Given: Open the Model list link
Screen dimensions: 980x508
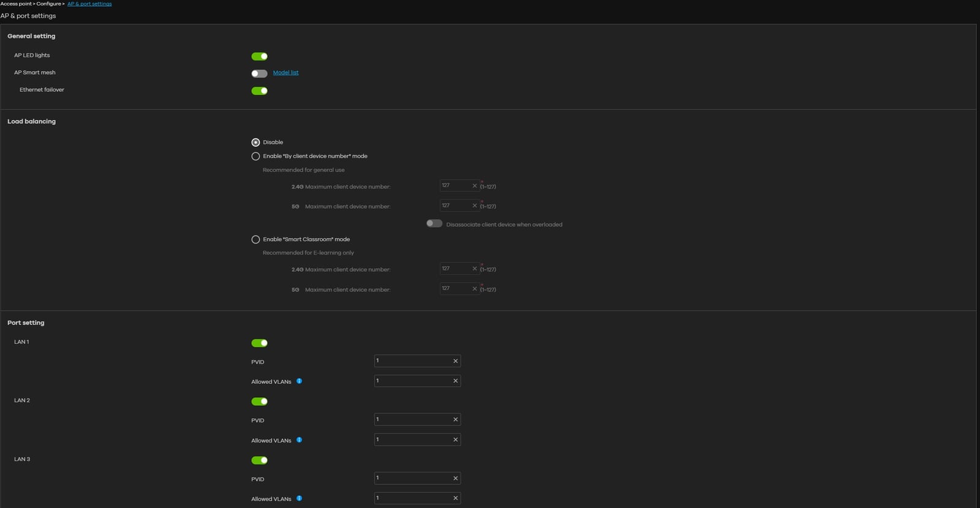Looking at the screenshot, I should tap(285, 73).
